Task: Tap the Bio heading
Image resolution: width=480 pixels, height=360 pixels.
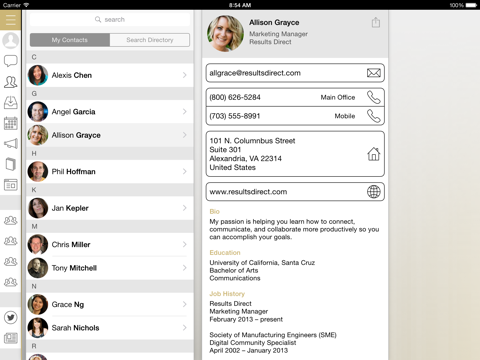Action: pos(215,211)
